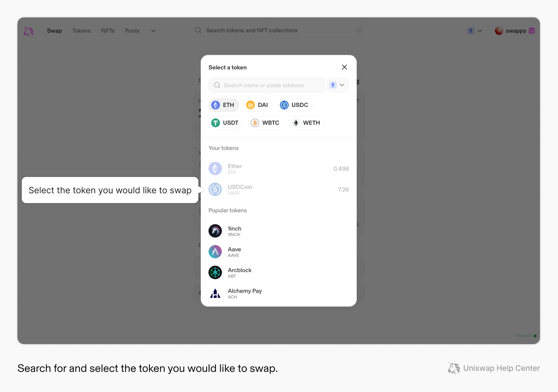Image resolution: width=558 pixels, height=392 pixels.
Task: Click the Ether logo in Your tokens
Action: 215,169
